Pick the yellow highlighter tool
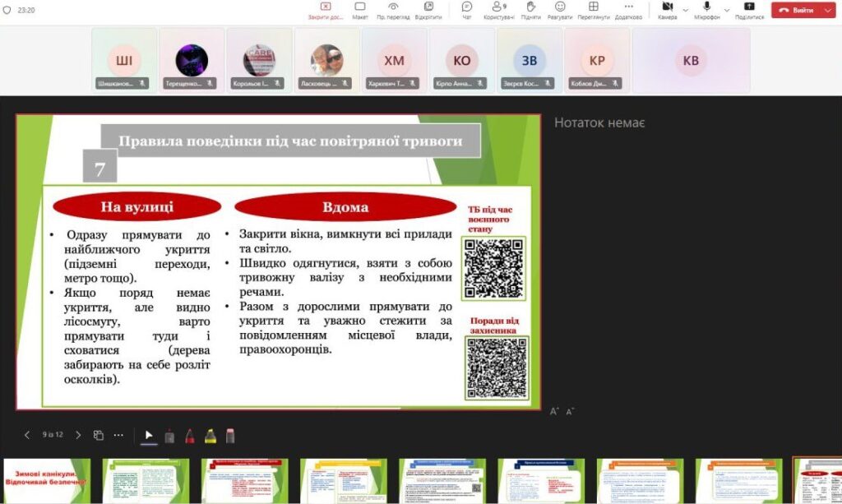The width and height of the screenshot is (842, 504). coord(210,436)
